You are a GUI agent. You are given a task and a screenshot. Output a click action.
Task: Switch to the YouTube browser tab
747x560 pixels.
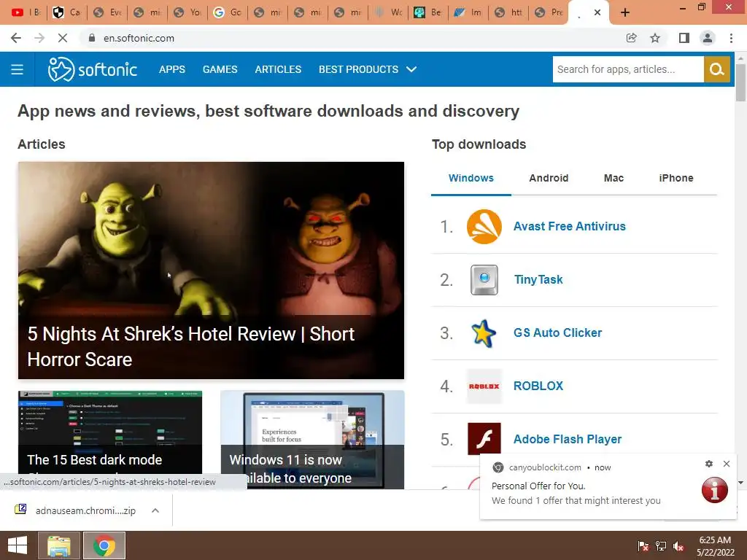(26, 12)
